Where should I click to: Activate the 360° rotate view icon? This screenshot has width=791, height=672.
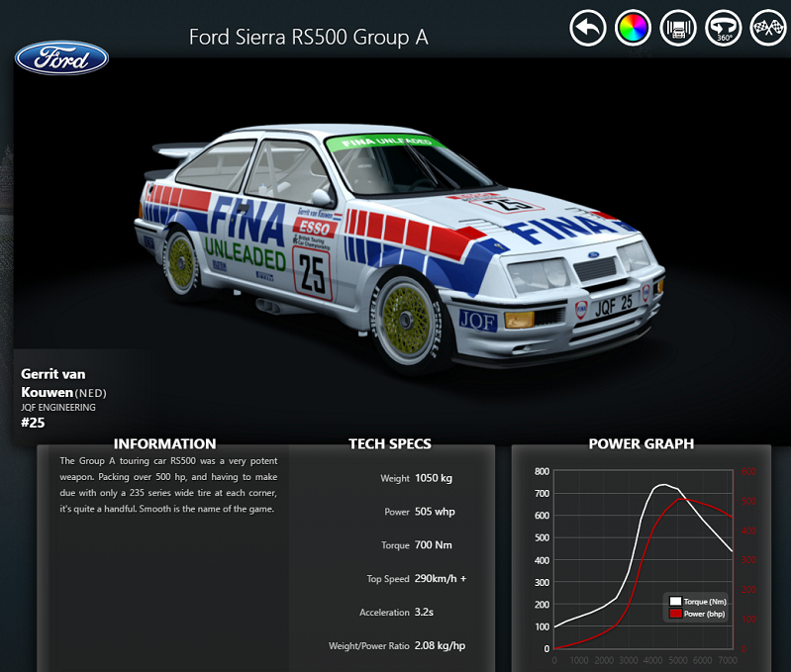(x=724, y=28)
